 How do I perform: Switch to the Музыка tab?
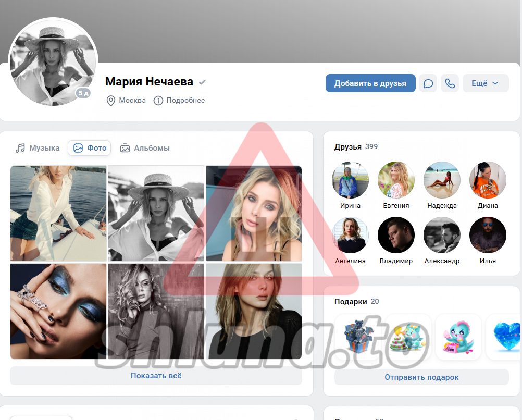point(38,148)
